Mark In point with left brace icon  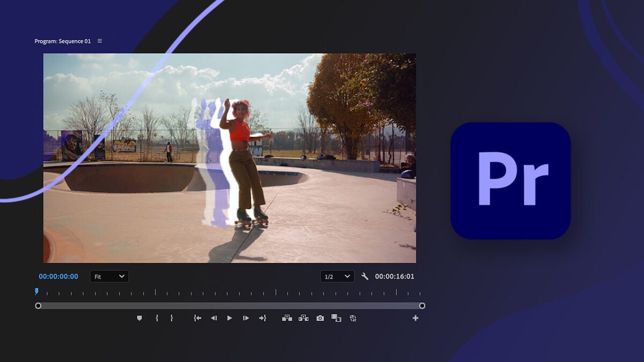(157, 318)
